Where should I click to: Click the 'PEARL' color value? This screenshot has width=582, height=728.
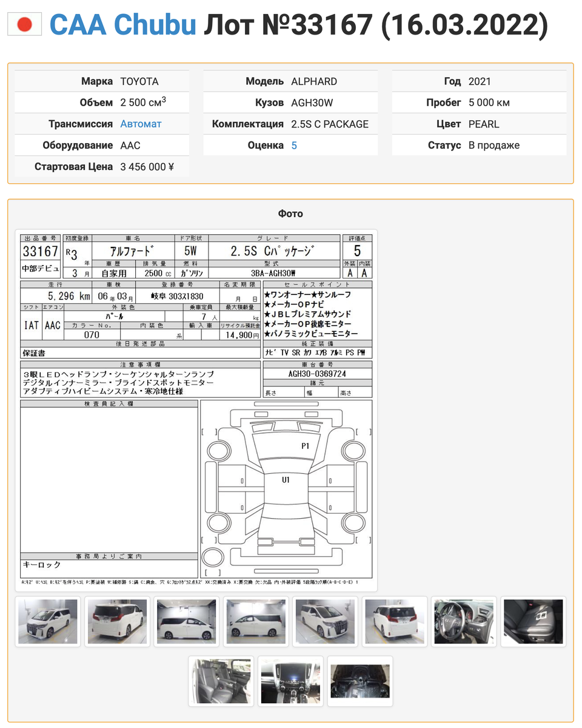point(484,124)
